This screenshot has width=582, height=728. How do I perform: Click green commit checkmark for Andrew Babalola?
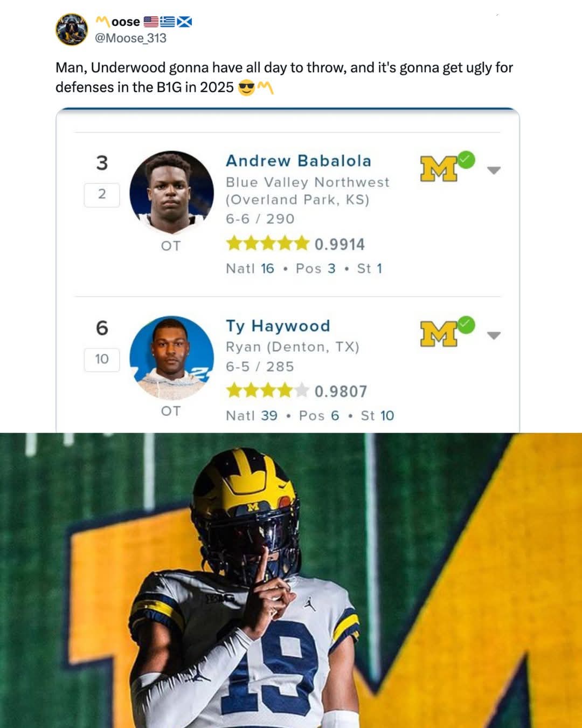pos(467,160)
